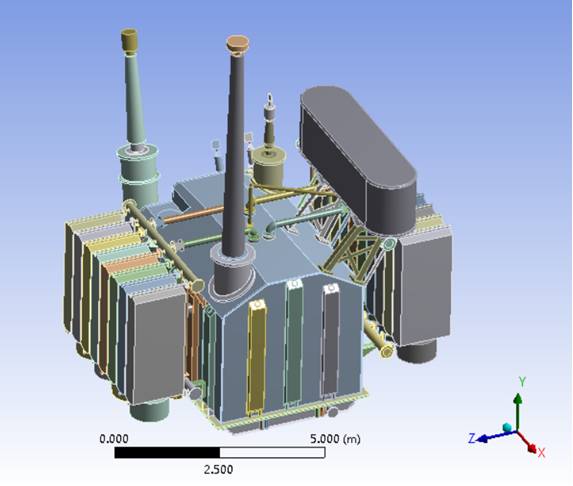Click the blue Z axis arrow of the triad

tap(495, 436)
